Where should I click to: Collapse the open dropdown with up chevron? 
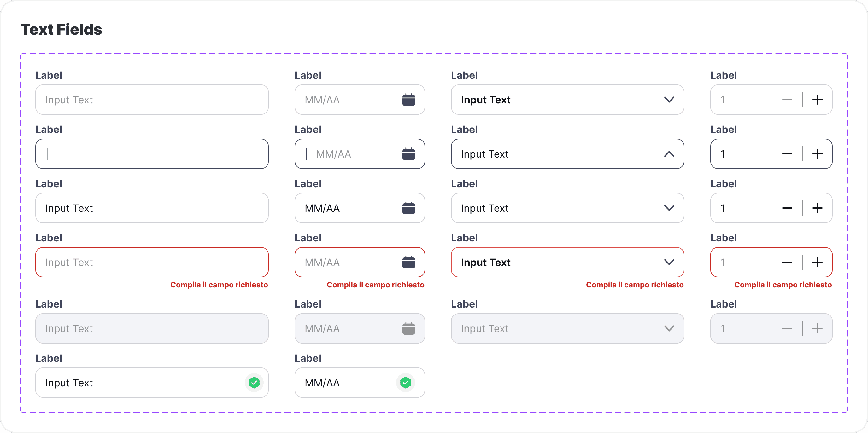coord(669,154)
